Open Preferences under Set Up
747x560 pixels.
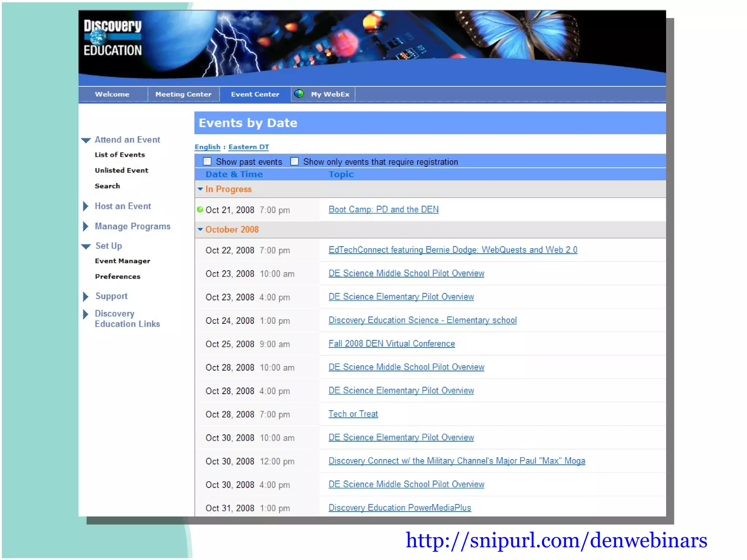coord(117,277)
